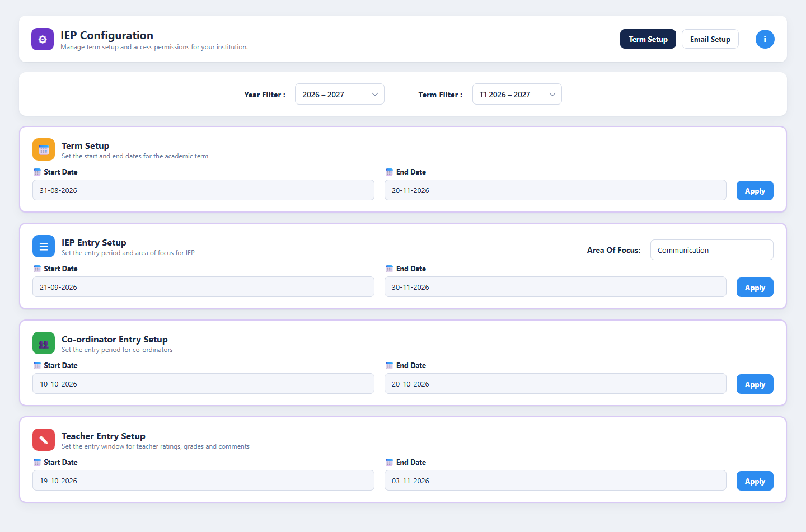Click the orange Term Setup calendar icon
806x532 pixels.
tap(44, 149)
